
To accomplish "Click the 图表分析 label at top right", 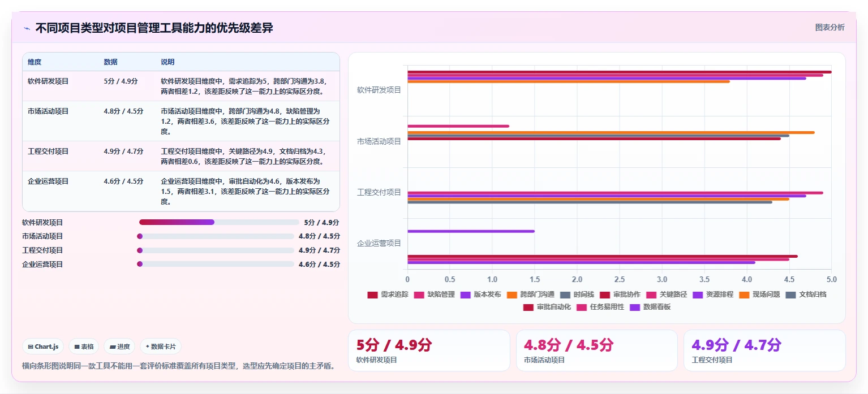I will (x=830, y=27).
